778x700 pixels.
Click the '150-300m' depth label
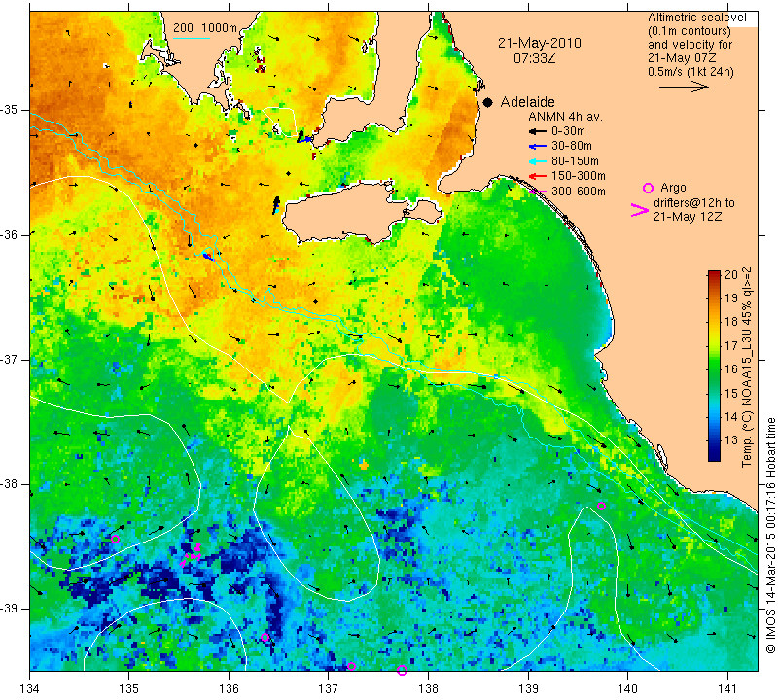click(x=579, y=176)
